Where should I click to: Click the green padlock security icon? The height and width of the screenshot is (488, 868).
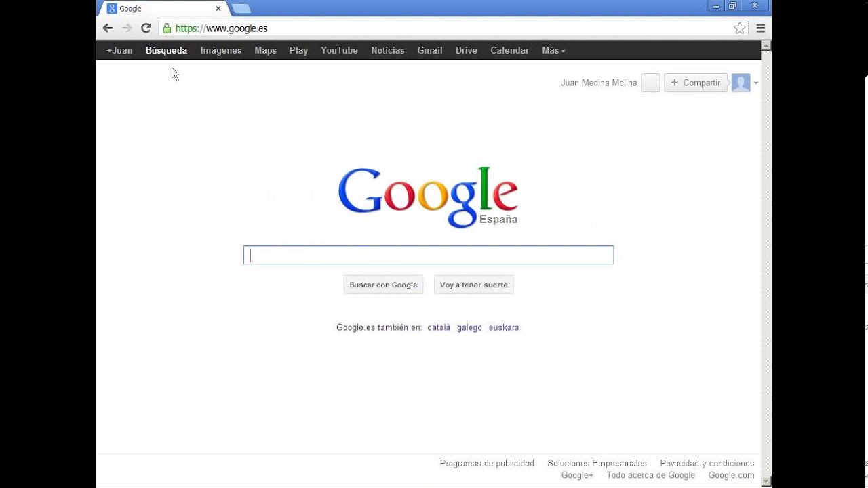(167, 28)
